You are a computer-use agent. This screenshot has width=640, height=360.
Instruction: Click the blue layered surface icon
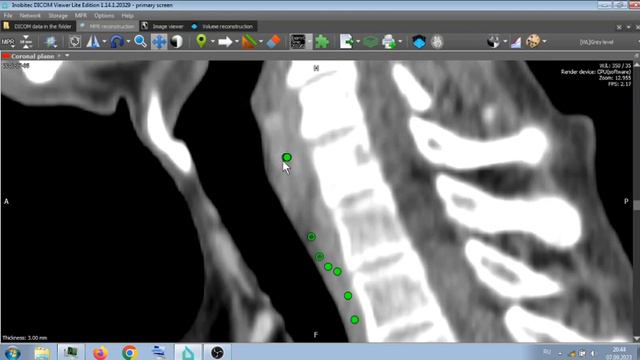pyautogui.click(x=419, y=42)
